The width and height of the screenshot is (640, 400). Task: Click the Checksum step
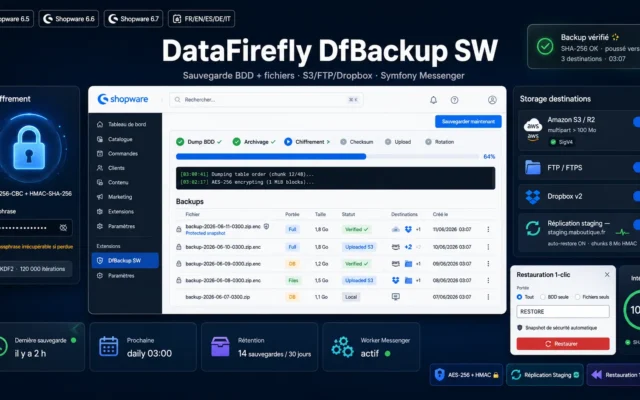pos(357,142)
